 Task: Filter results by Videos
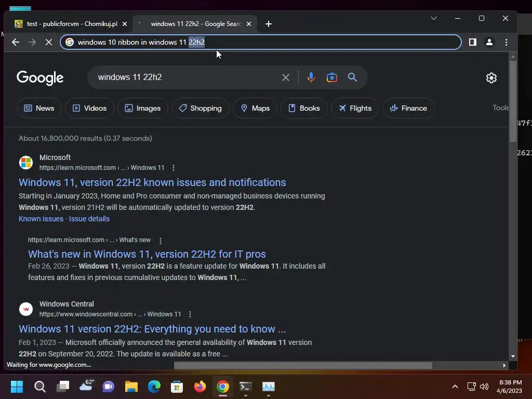(x=89, y=108)
